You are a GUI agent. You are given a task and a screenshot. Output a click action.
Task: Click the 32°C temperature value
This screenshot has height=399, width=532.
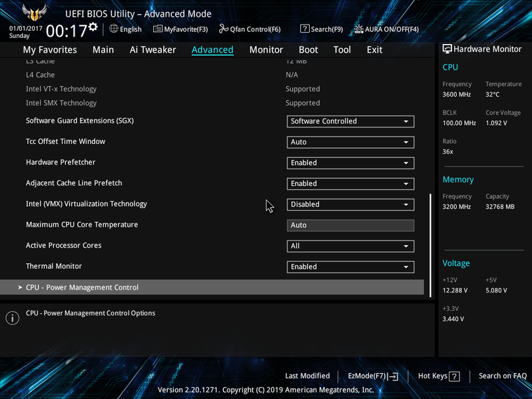click(x=492, y=95)
